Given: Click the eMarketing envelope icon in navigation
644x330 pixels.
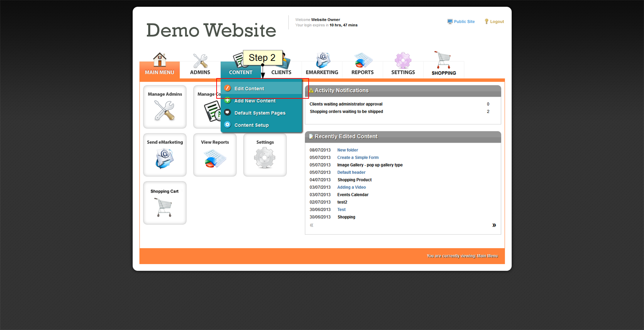Looking at the screenshot, I should (322, 60).
